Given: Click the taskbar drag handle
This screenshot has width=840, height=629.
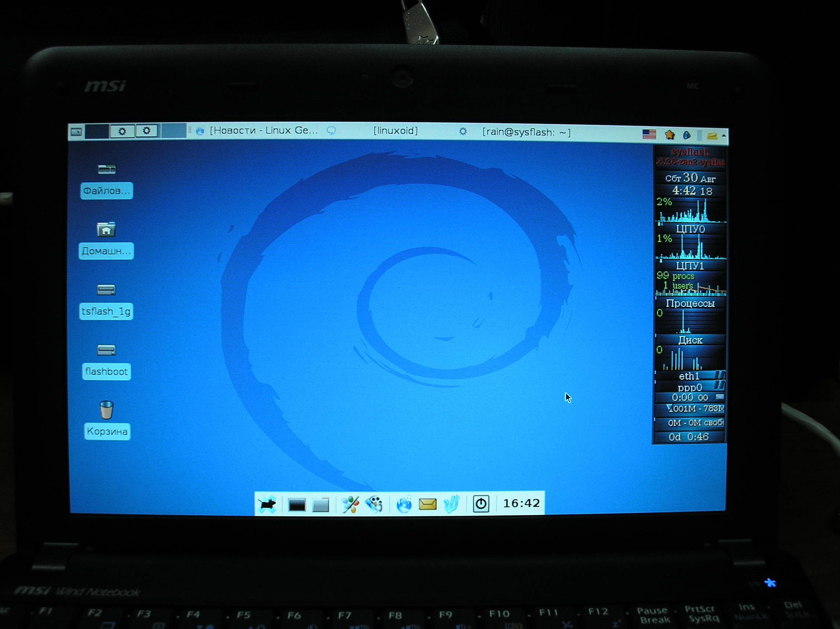Looking at the screenshot, I should [190, 131].
